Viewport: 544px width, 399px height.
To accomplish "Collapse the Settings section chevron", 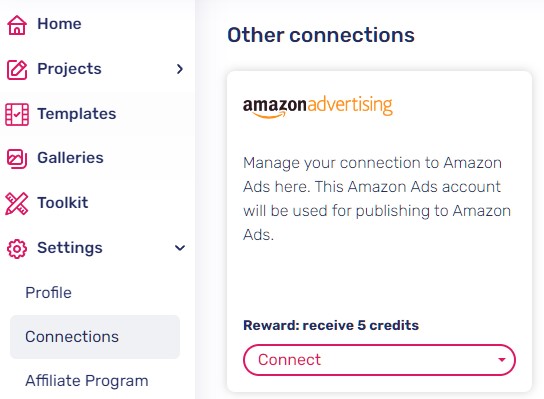I will click(x=179, y=248).
